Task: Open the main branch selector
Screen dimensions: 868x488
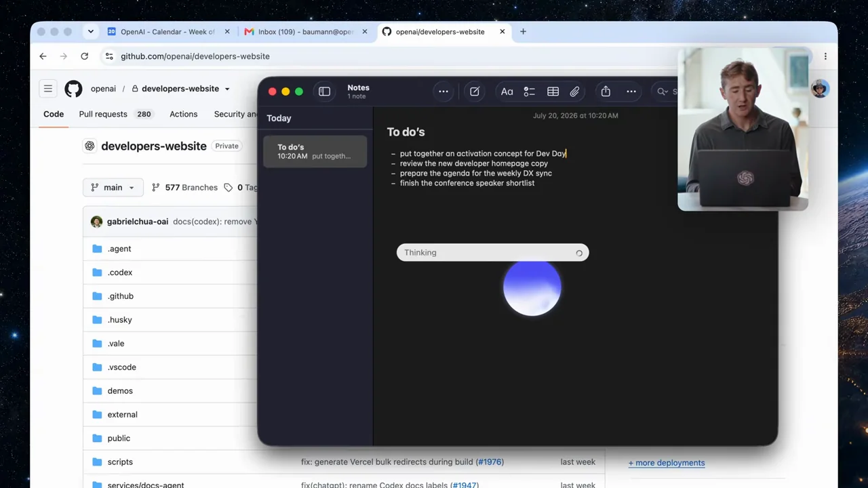Action: pyautogui.click(x=113, y=188)
